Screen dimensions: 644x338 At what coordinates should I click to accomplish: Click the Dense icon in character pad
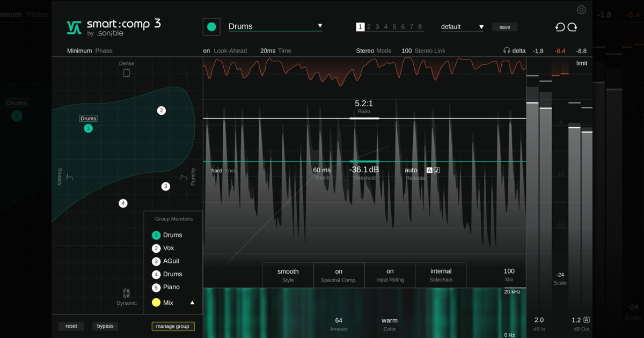tap(127, 72)
